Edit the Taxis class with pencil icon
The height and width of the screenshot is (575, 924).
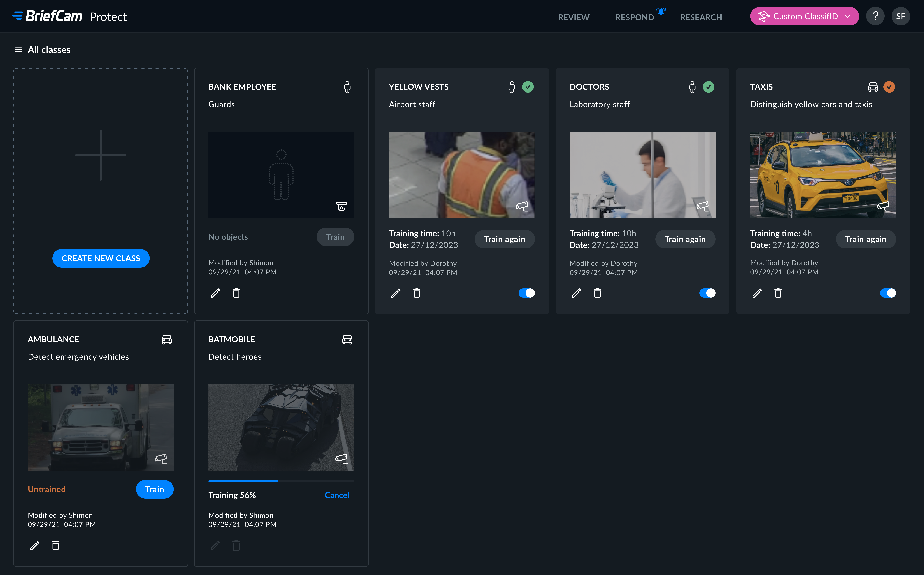[x=757, y=293]
